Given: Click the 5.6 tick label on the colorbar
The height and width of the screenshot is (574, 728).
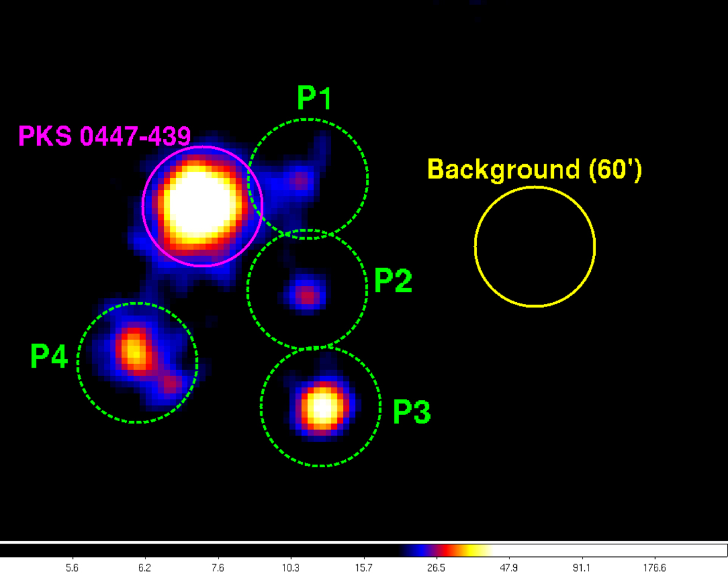Looking at the screenshot, I should click(x=72, y=569).
